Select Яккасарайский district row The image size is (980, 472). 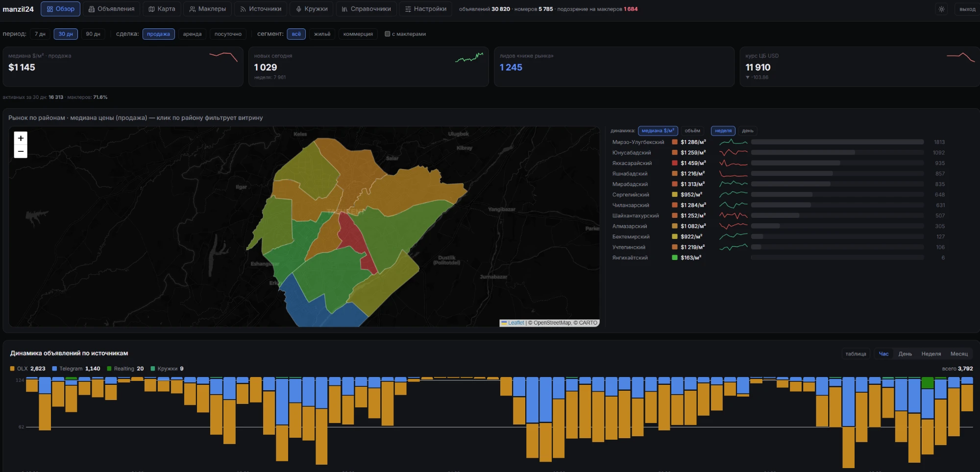(778, 163)
